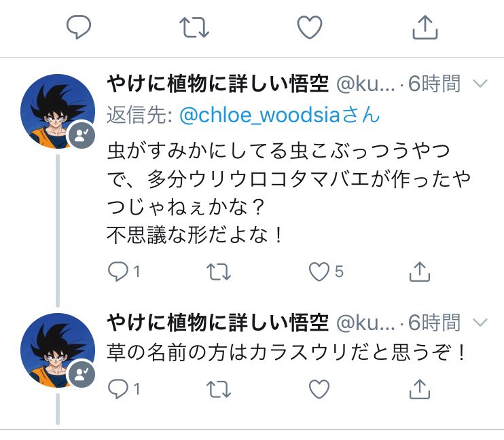Open second tweet author's avatar

[x=57, y=349]
